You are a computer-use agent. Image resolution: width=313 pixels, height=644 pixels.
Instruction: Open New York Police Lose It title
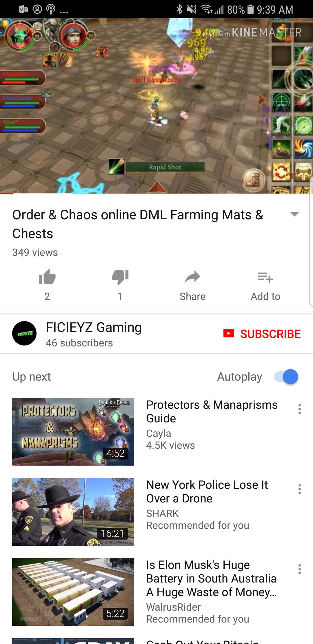click(x=207, y=492)
